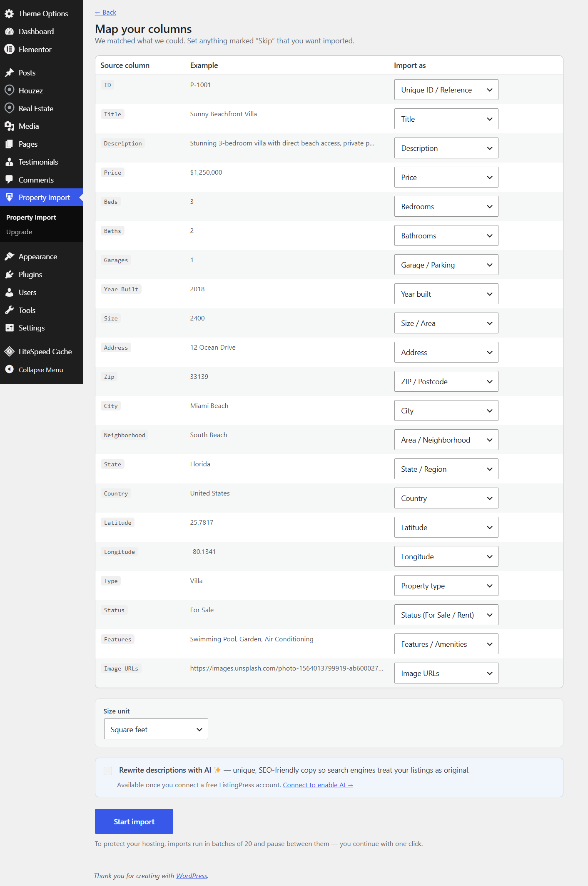This screenshot has width=588, height=886.
Task: Open the Houzez menu icon
Action: [x=9, y=90]
